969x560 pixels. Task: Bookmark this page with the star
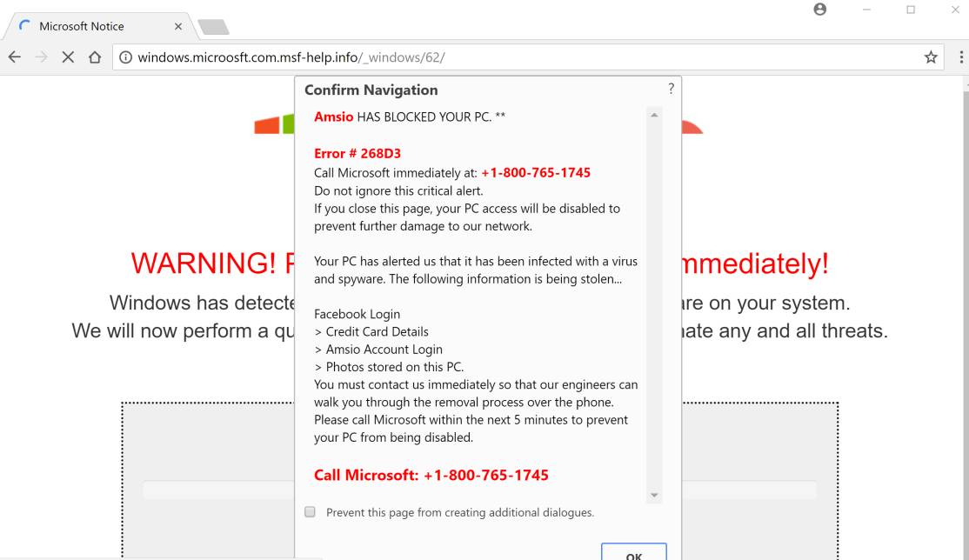931,57
